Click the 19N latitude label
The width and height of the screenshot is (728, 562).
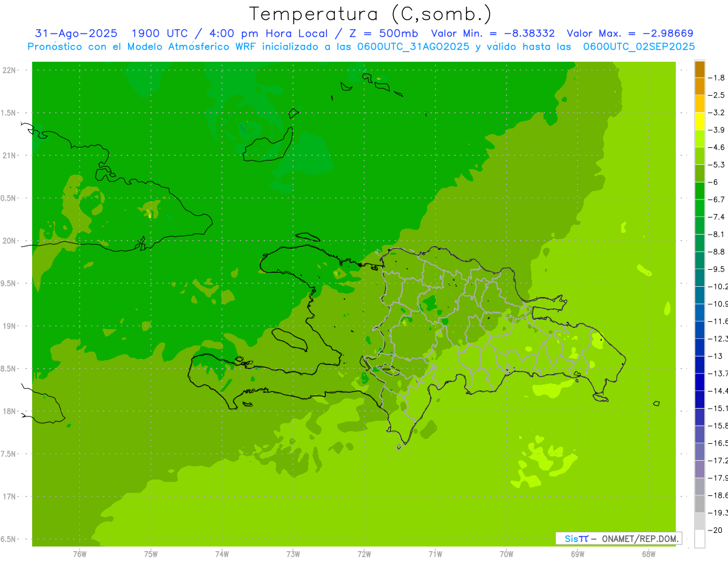point(9,326)
